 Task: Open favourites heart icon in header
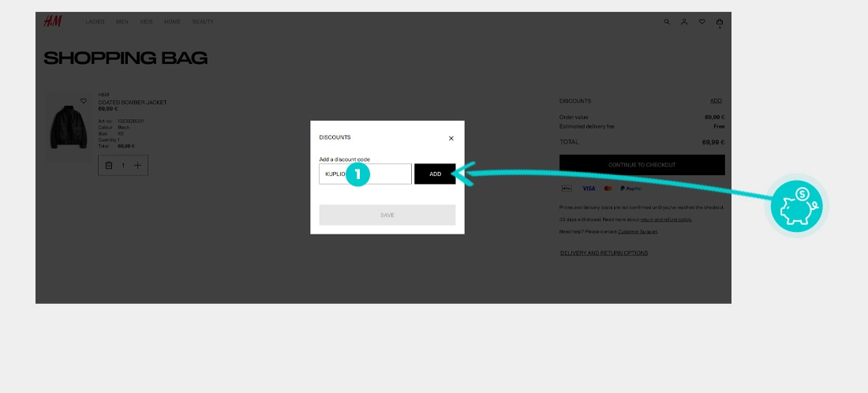(x=702, y=22)
